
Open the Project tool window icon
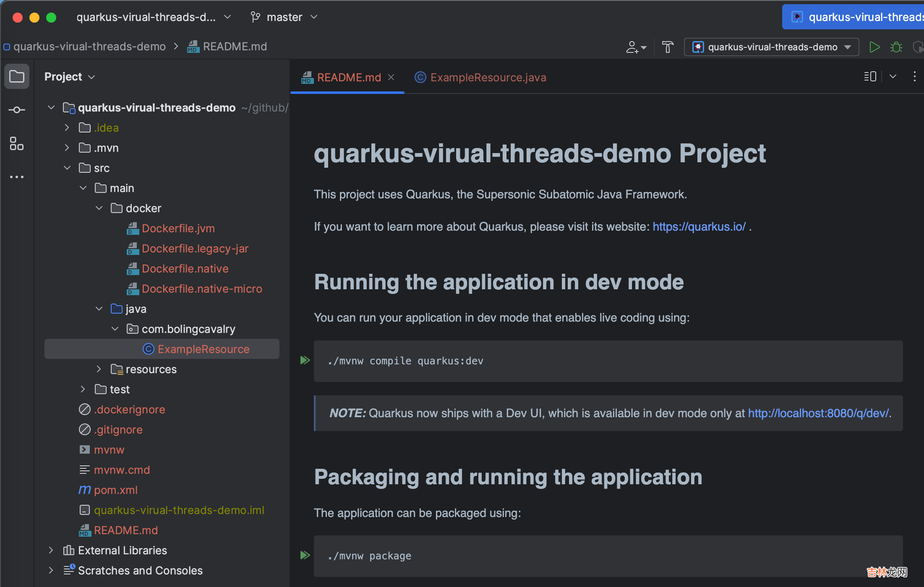(17, 77)
